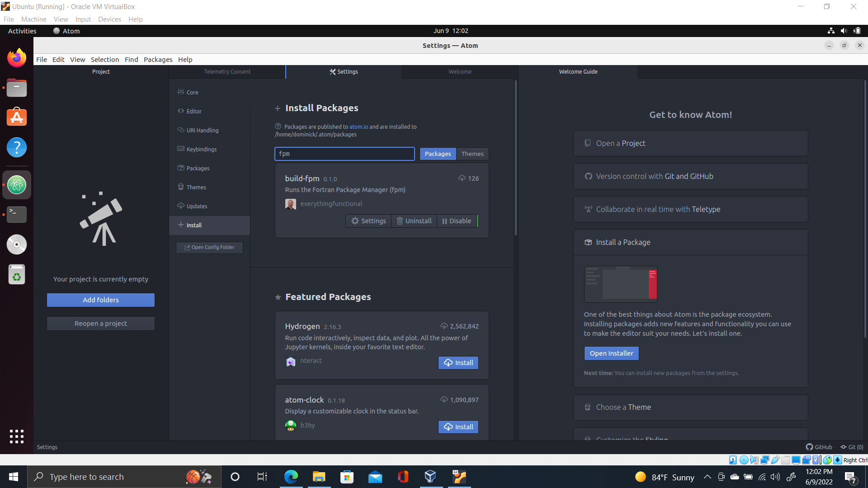Open Windows Start menu

[x=14, y=477]
